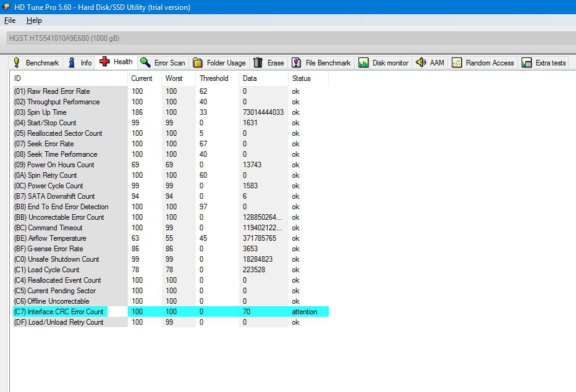
Task: Click the AAM speaker icon
Action: click(x=421, y=62)
